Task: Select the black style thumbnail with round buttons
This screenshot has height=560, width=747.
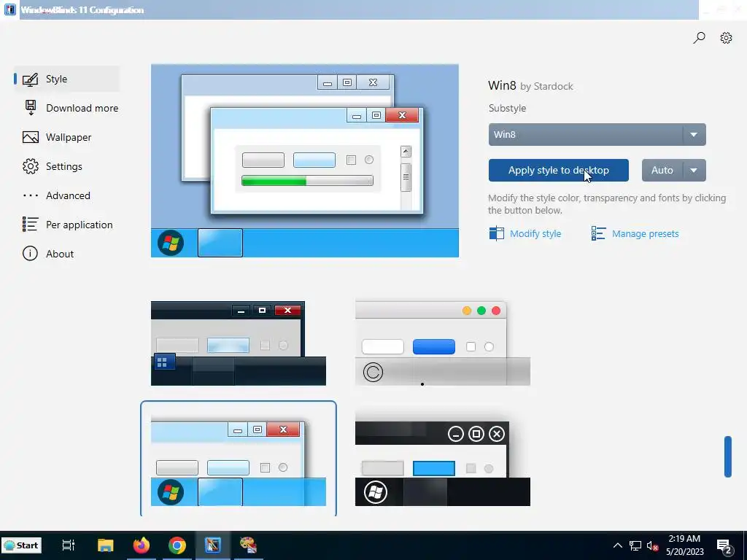Action: pos(443,463)
